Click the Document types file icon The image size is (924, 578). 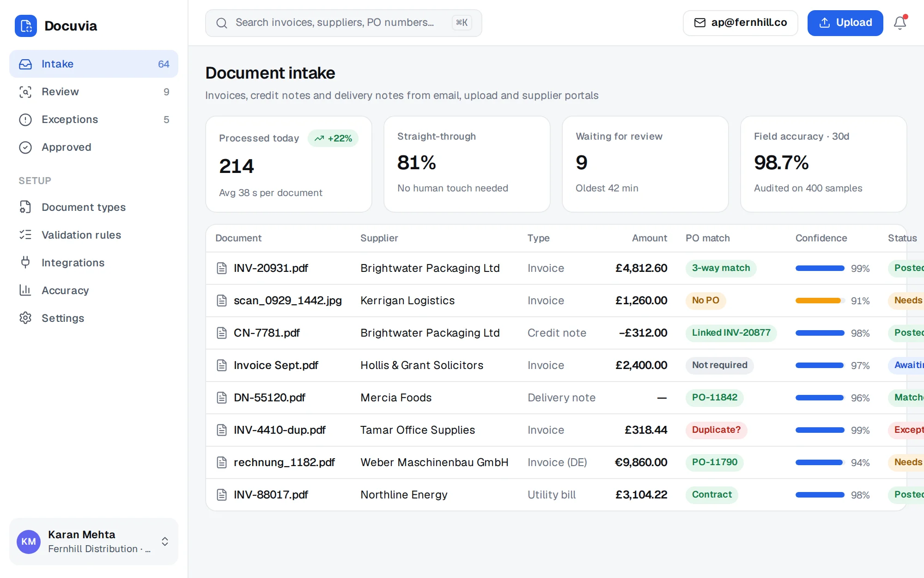pyautogui.click(x=25, y=207)
